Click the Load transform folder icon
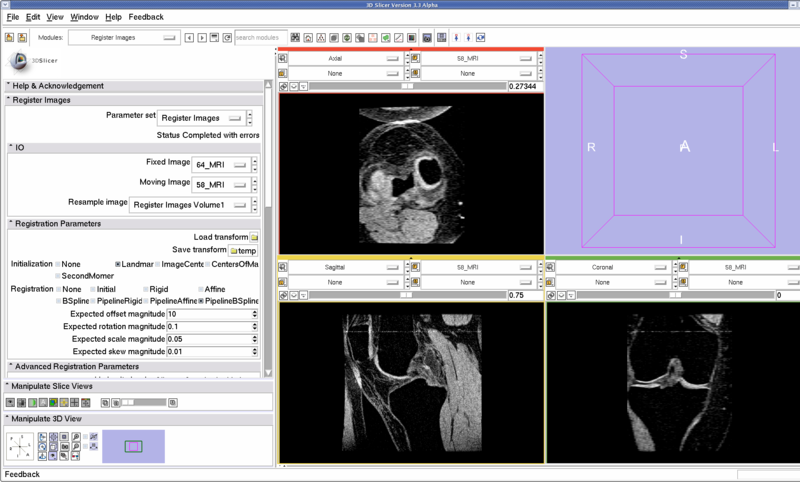The height and width of the screenshot is (482, 800). tap(254, 237)
